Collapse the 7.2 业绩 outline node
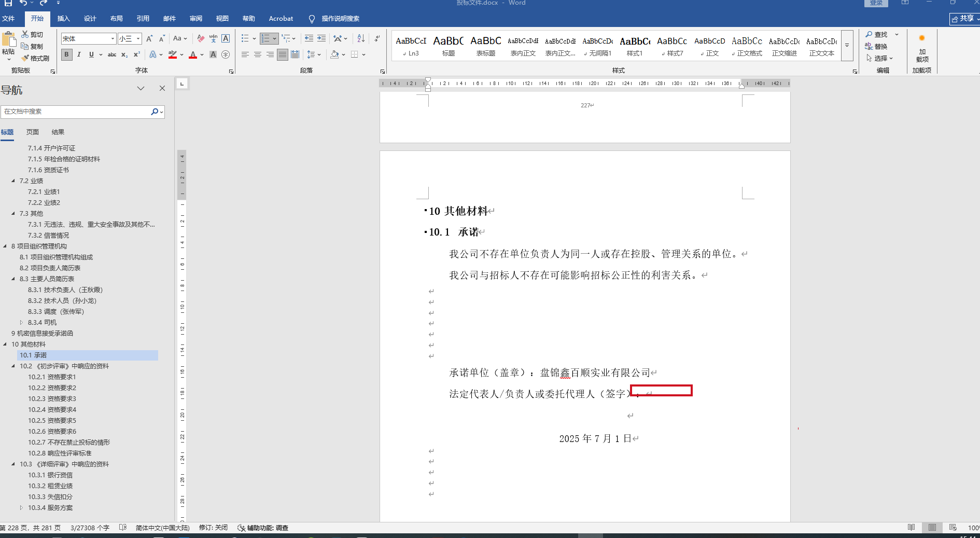Screen dimensions: 980x538 coord(13,181)
